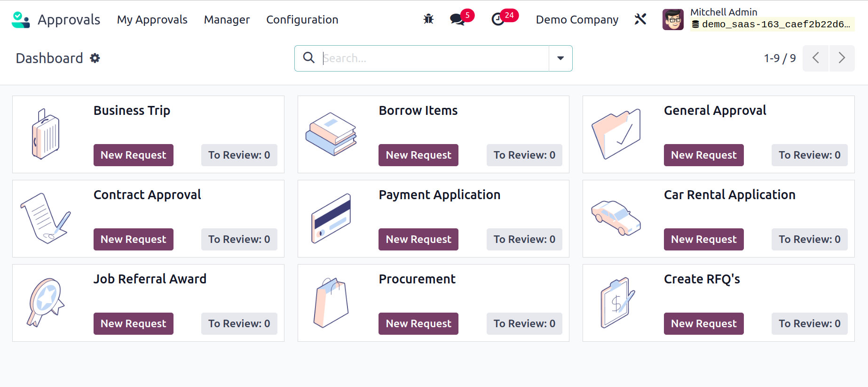Click To Review for Payment Application
This screenshot has height=387, width=868.
(x=524, y=239)
